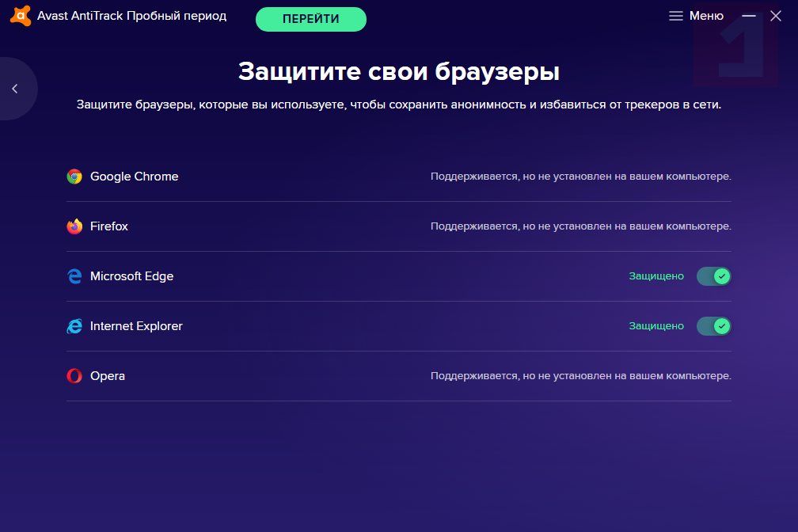This screenshot has width=798, height=532.
Task: Select the Internet Explorer label
Action: [x=136, y=326]
